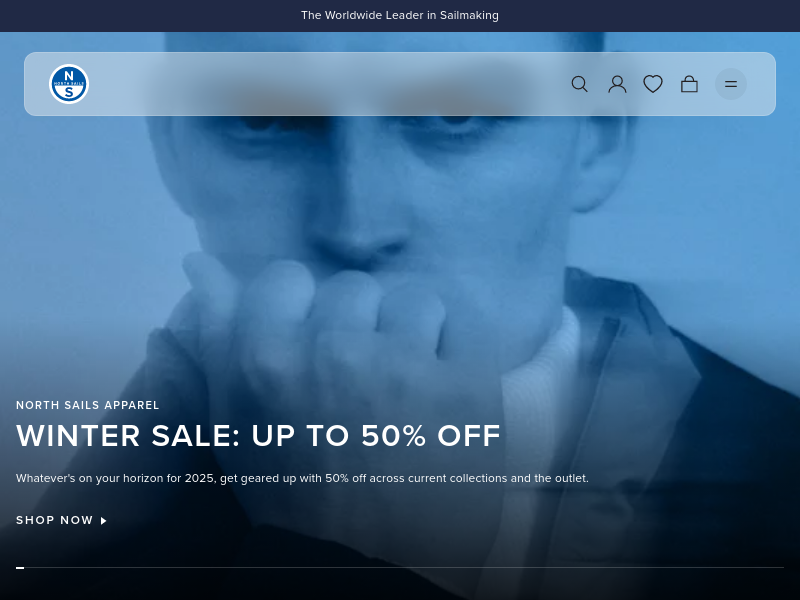Image resolution: width=800 pixels, height=600 pixels.
Task: Select the active white slide indicator
Action: tap(20, 567)
